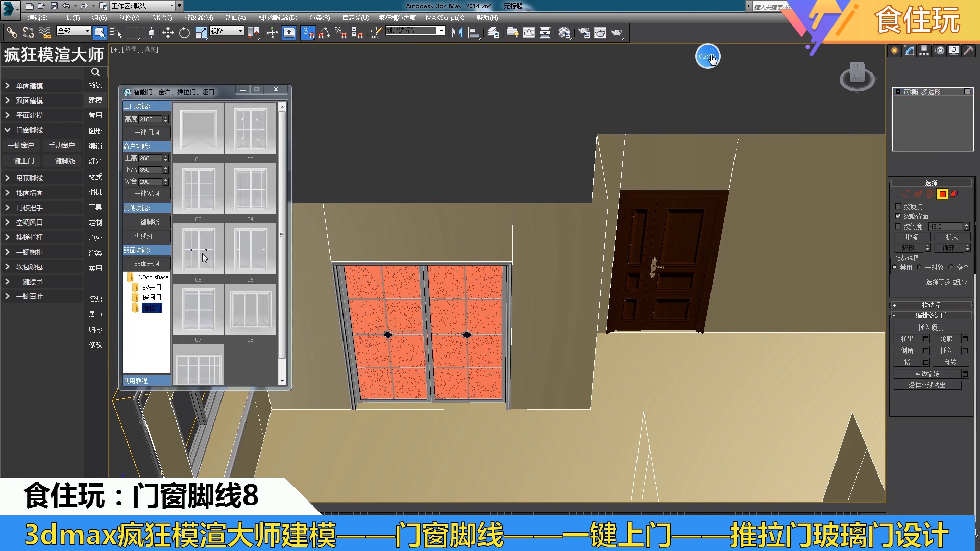Toggle 忽略背面 checkbox
The image size is (980, 551).
(x=898, y=215)
